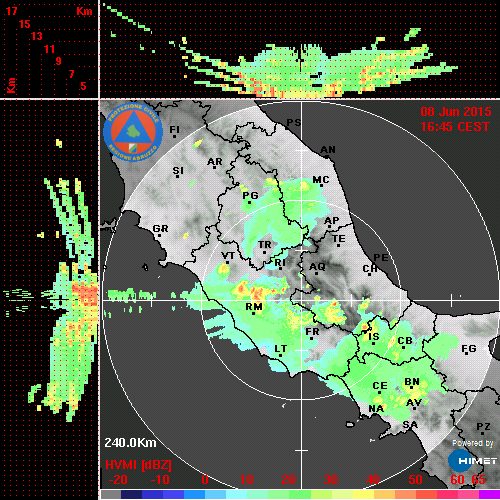This screenshot has width=500, height=500.
Task: Click the FG city label
Action: click(x=469, y=349)
